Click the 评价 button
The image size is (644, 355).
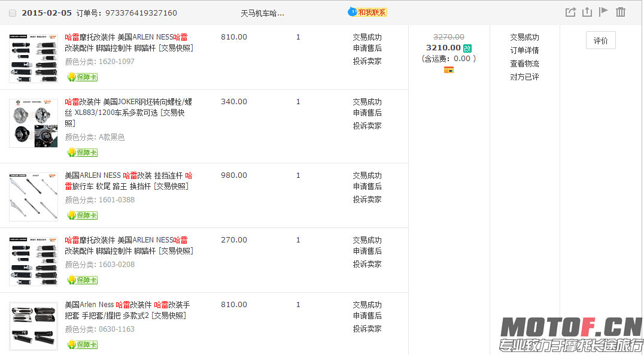600,40
